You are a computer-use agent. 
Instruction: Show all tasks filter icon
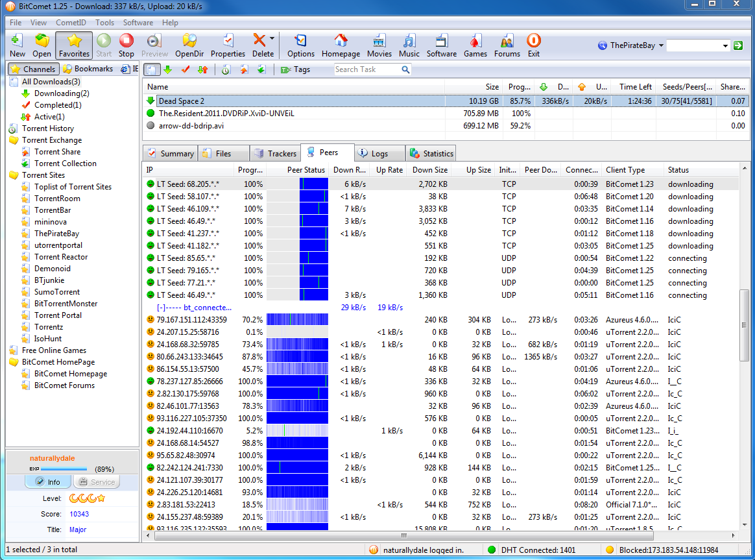151,70
